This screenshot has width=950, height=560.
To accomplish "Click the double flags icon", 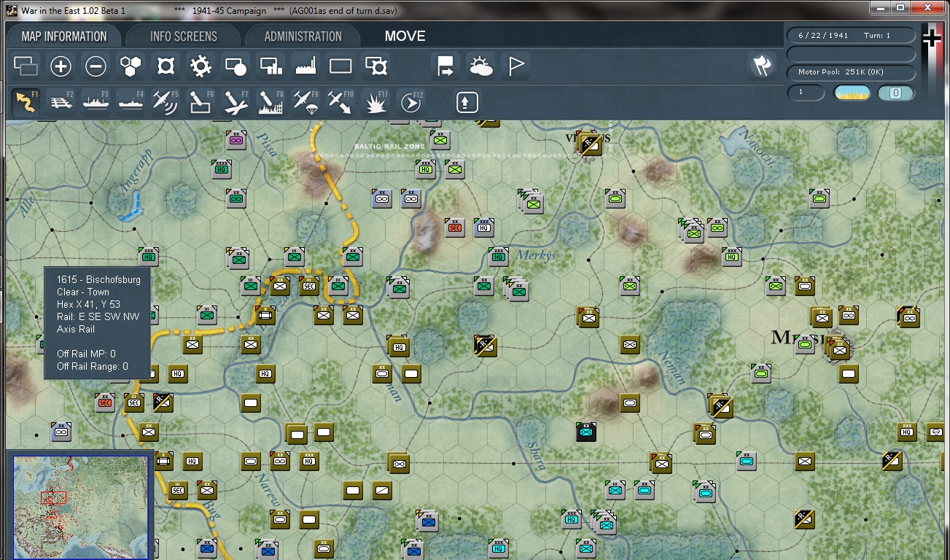I will pyautogui.click(x=762, y=66).
